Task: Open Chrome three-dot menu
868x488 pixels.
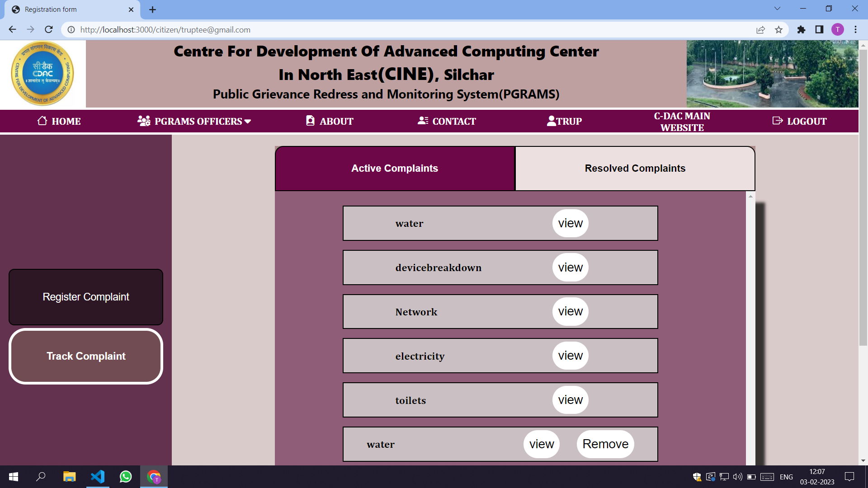Action: click(855, 30)
